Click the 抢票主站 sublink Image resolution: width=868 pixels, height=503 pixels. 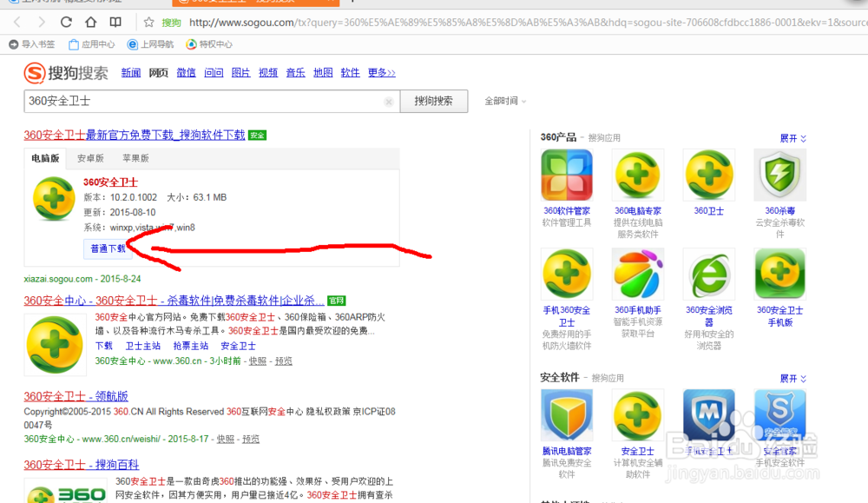pyautogui.click(x=191, y=347)
